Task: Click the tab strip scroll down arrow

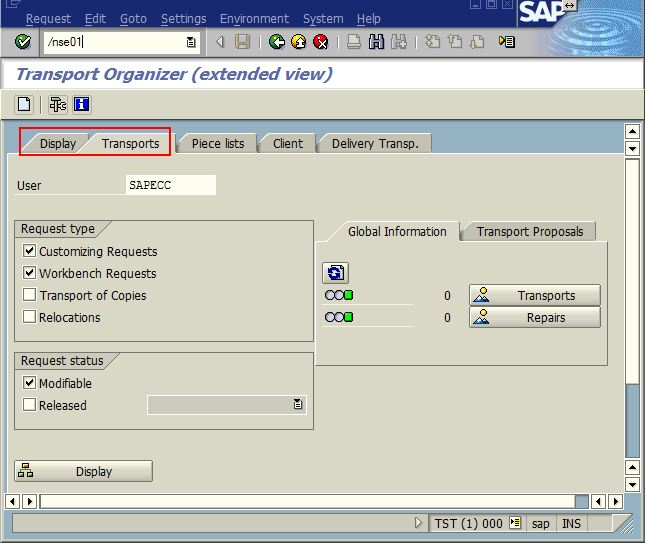Action: coord(632,148)
